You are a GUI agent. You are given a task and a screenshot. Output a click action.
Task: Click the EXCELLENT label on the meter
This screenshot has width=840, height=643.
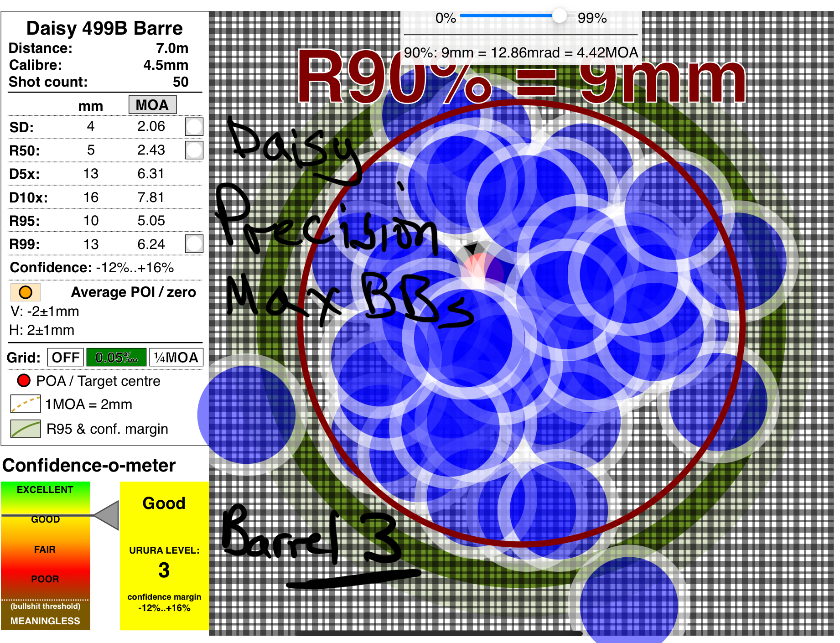pos(45,490)
